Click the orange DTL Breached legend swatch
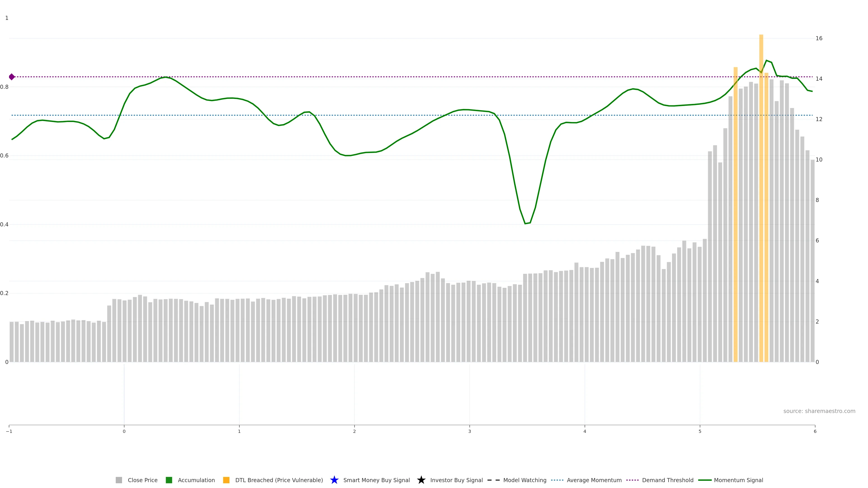Image resolution: width=868 pixels, height=488 pixels. pos(226,480)
